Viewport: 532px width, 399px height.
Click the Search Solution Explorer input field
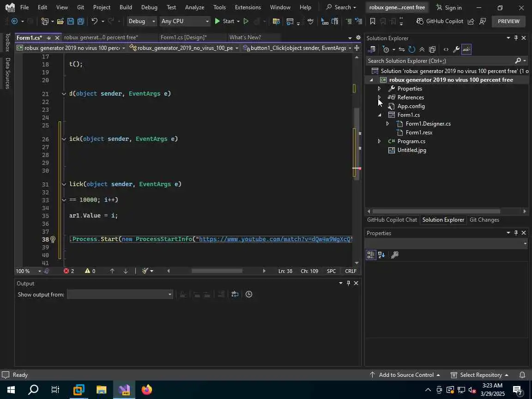pos(441,61)
